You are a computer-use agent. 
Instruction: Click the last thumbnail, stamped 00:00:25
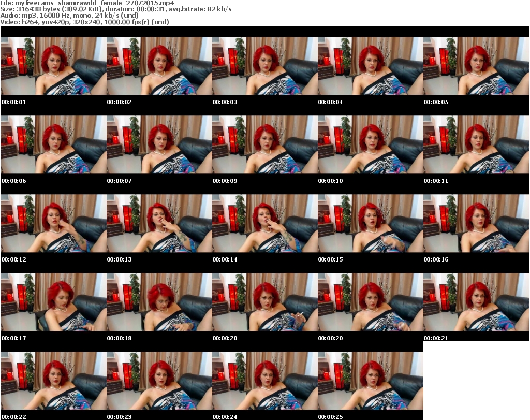coord(371,381)
